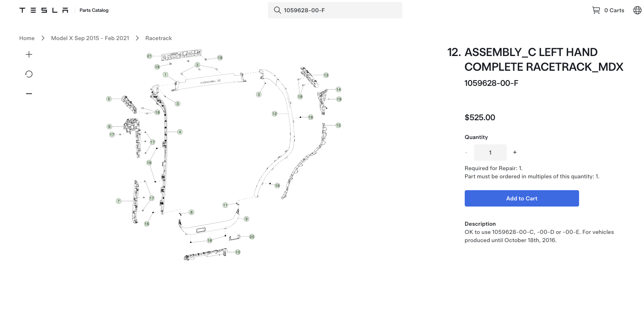
Task: Increase quantity with plus stepper
Action: pyautogui.click(x=515, y=152)
